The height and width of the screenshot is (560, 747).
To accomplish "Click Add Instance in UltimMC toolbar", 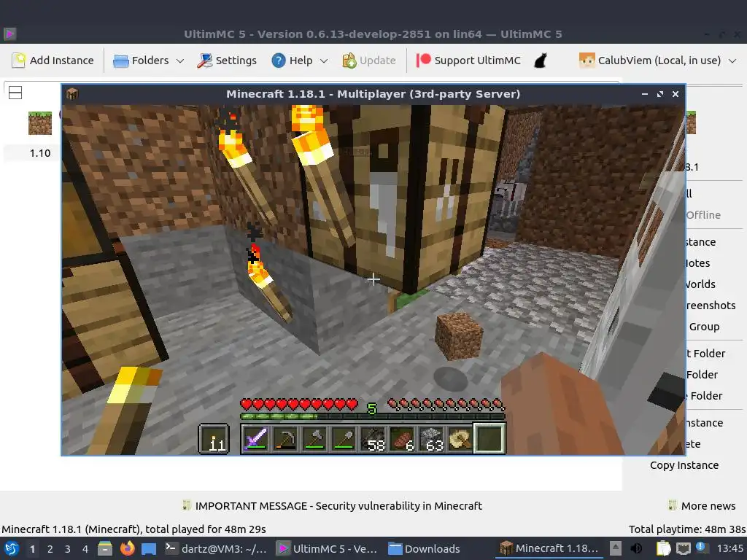I will [53, 61].
